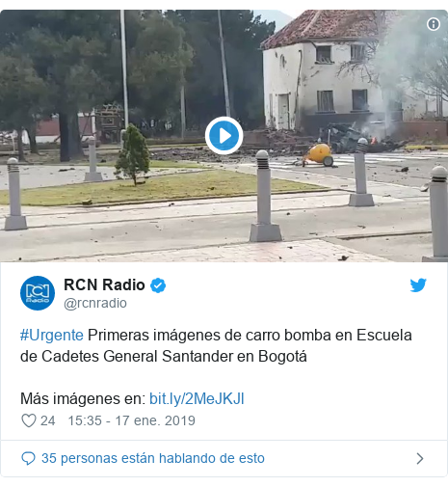The image size is (448, 487).
Task: Open RCN Radio profile avatar
Action: coord(38,293)
